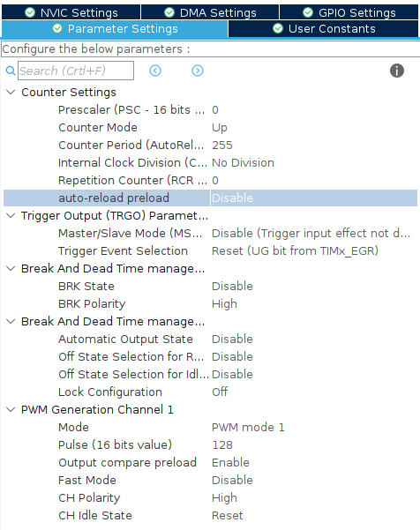The height and width of the screenshot is (530, 420).
Task: Click User Constants green check icon
Action: 278,29
